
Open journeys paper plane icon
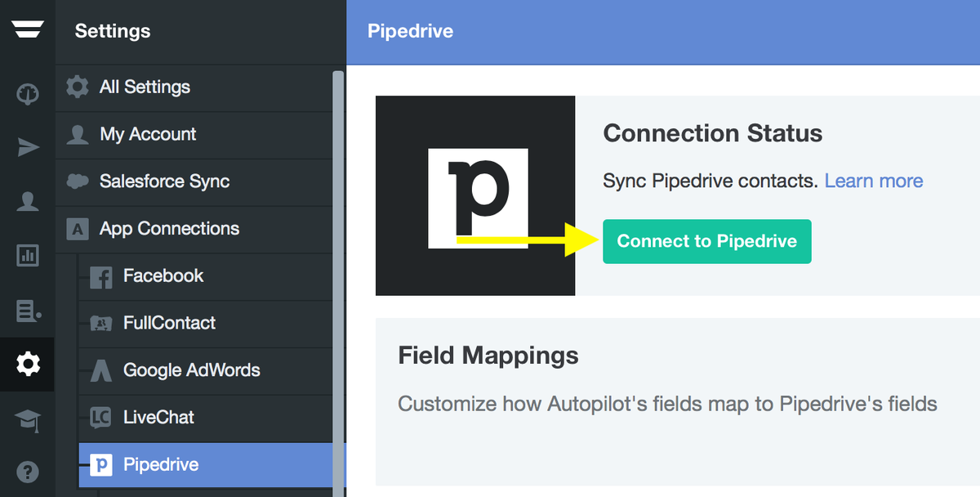tap(28, 147)
